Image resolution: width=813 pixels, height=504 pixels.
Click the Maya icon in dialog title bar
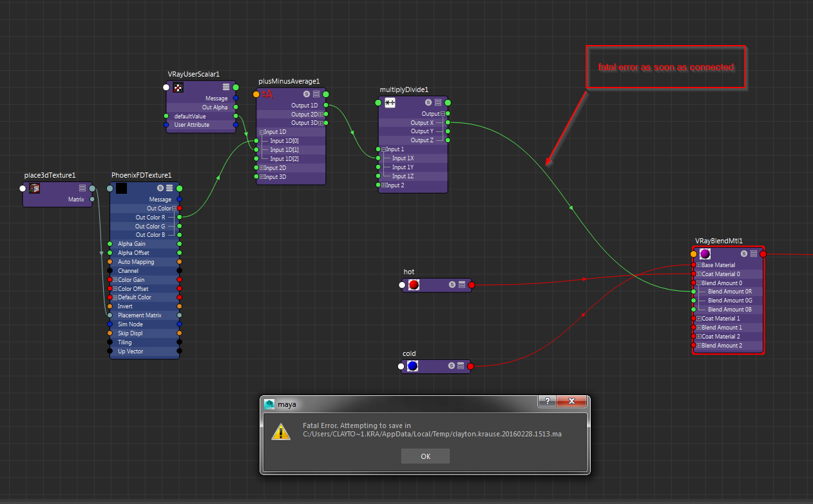tap(269, 404)
